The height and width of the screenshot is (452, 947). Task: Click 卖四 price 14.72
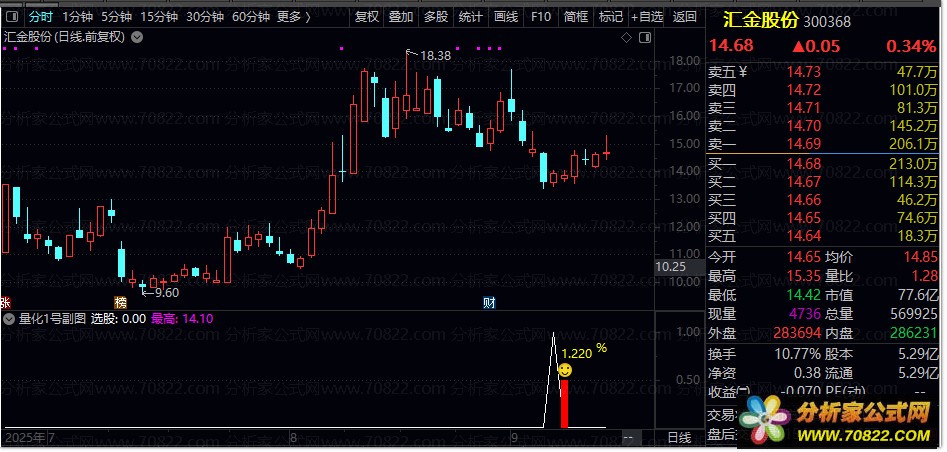point(804,91)
